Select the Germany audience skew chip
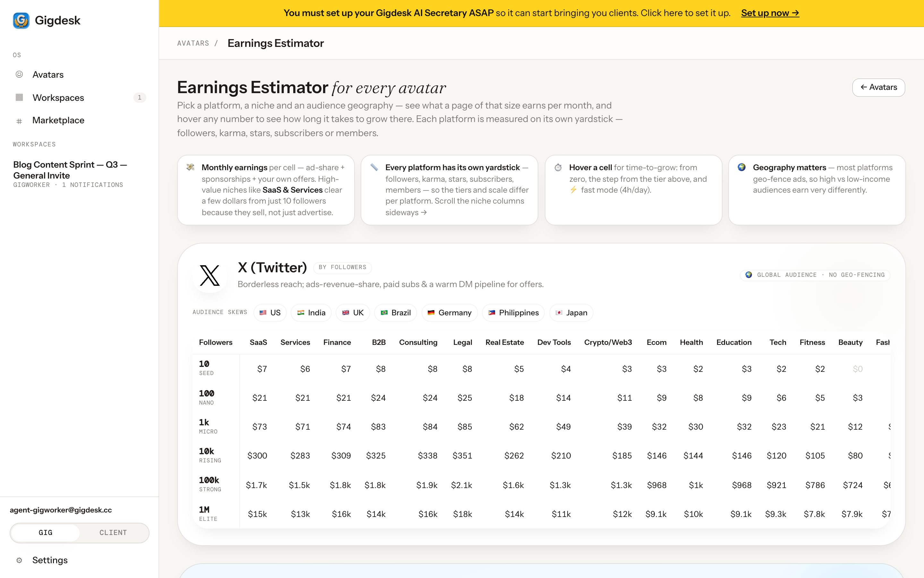The height and width of the screenshot is (578, 924). tap(449, 313)
